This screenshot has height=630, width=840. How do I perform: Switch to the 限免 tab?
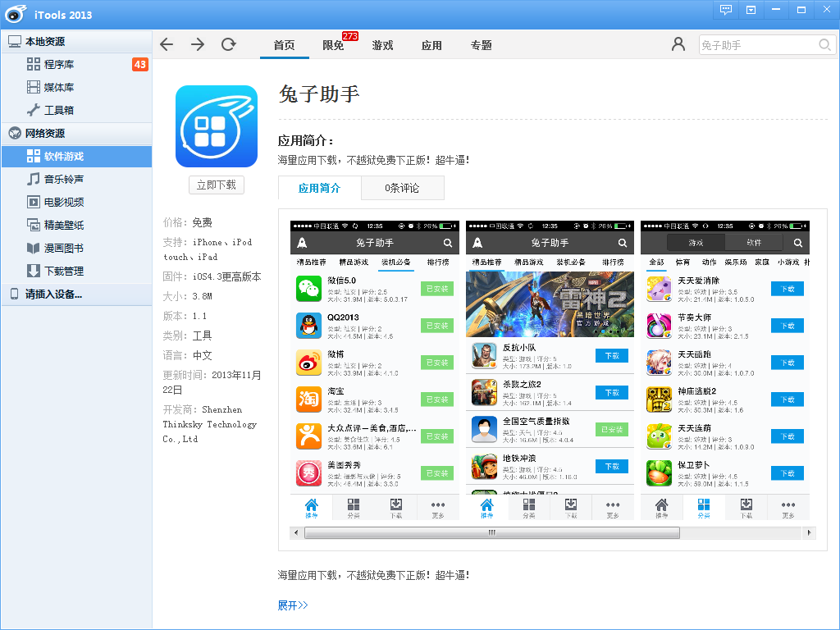(x=333, y=46)
